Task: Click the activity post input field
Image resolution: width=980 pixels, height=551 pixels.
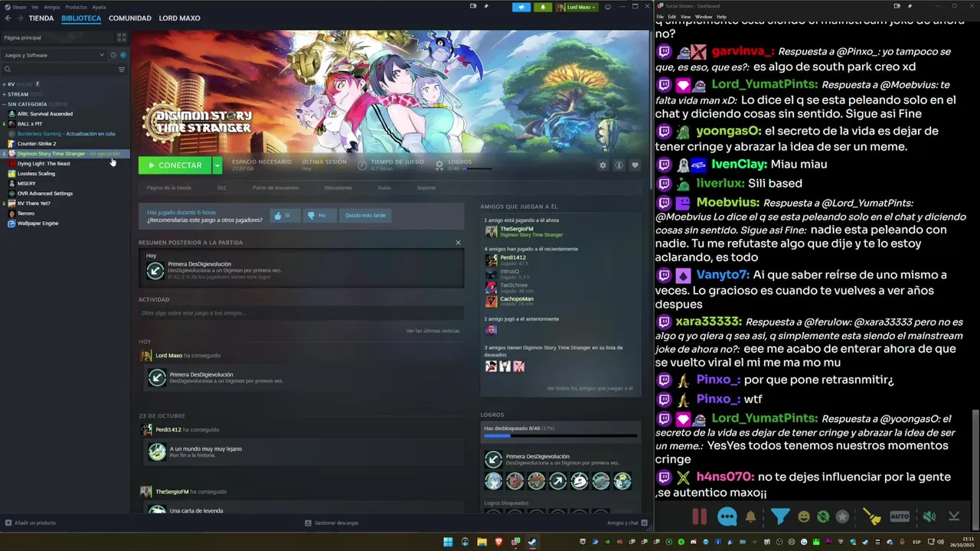Action: (x=301, y=313)
